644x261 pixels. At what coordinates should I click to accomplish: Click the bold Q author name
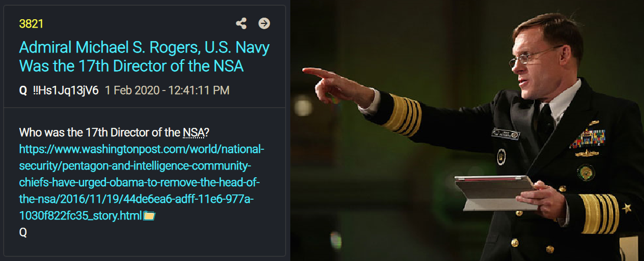(23, 90)
